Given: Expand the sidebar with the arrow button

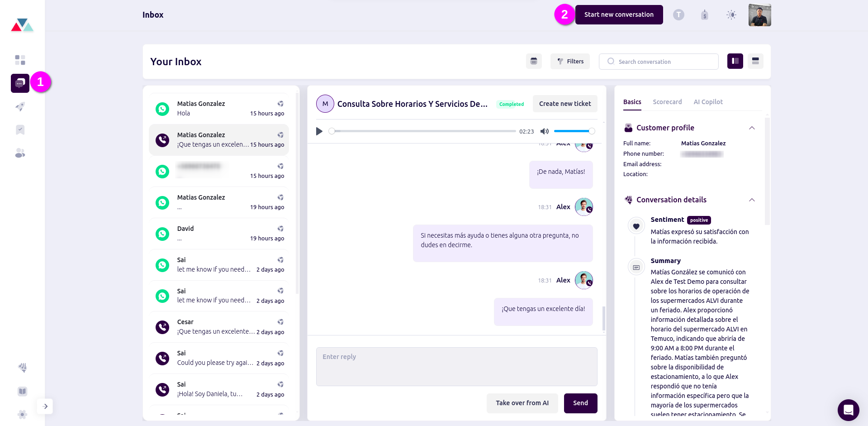Looking at the screenshot, I should (45, 407).
